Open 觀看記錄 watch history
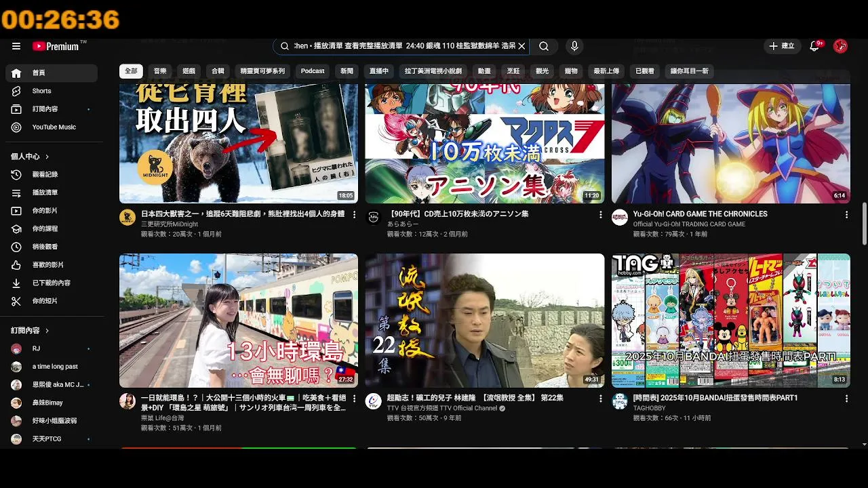 52,174
